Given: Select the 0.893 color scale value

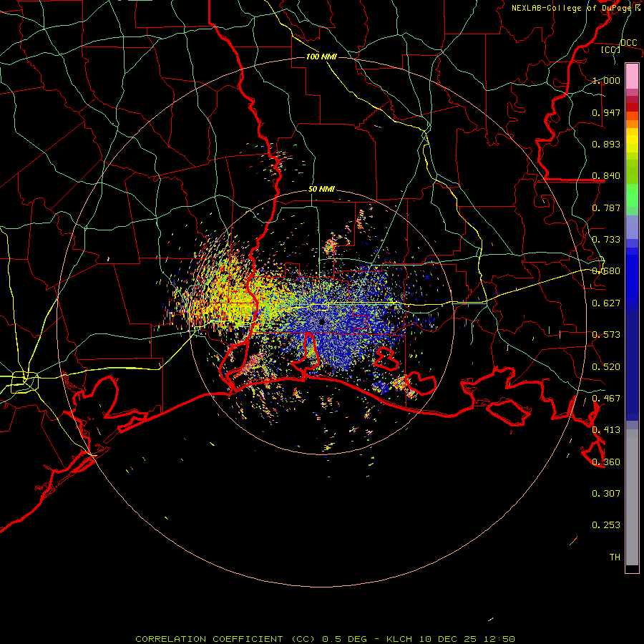Looking at the screenshot, I should (606, 144).
